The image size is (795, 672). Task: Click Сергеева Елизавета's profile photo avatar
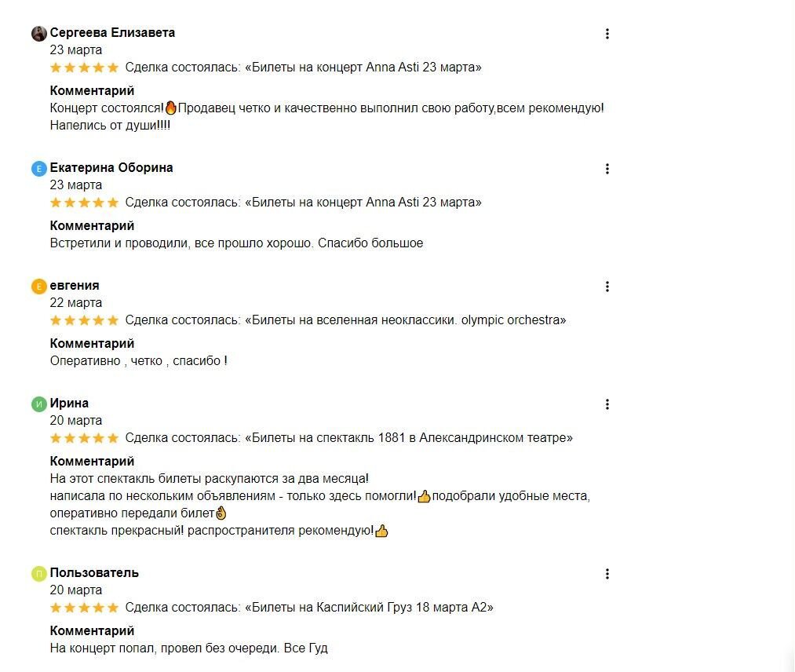39,34
